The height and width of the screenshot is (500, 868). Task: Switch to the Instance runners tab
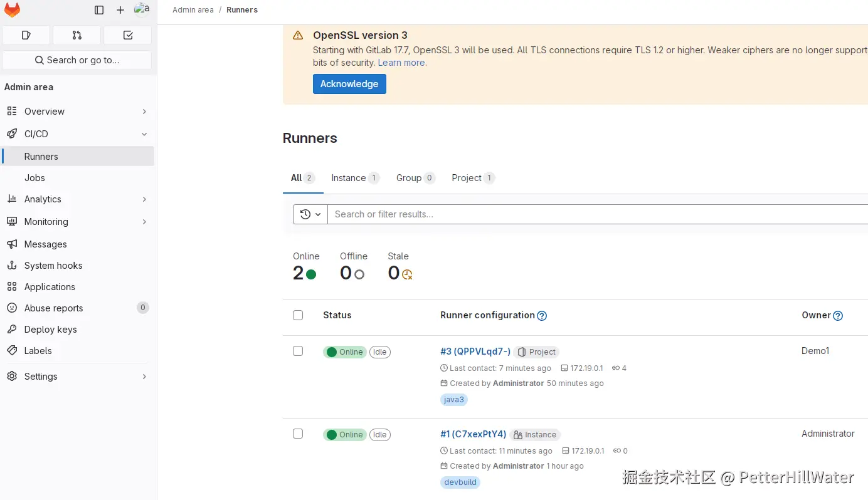pyautogui.click(x=355, y=178)
